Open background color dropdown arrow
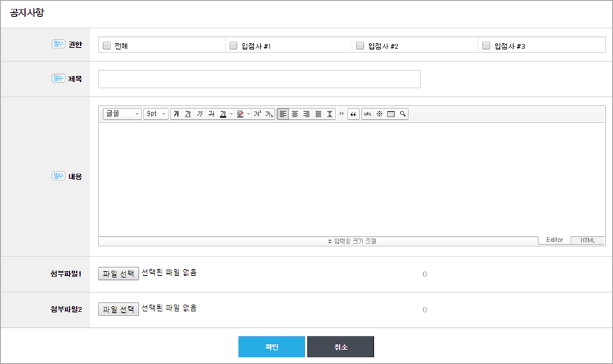The width and height of the screenshot is (613, 364). 249,114
